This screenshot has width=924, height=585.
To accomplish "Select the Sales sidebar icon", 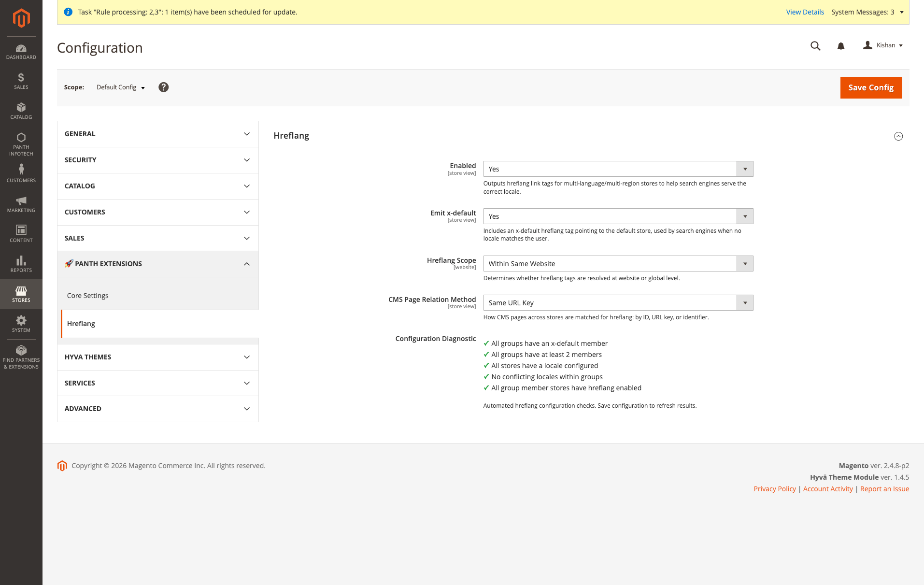I will click(x=21, y=80).
